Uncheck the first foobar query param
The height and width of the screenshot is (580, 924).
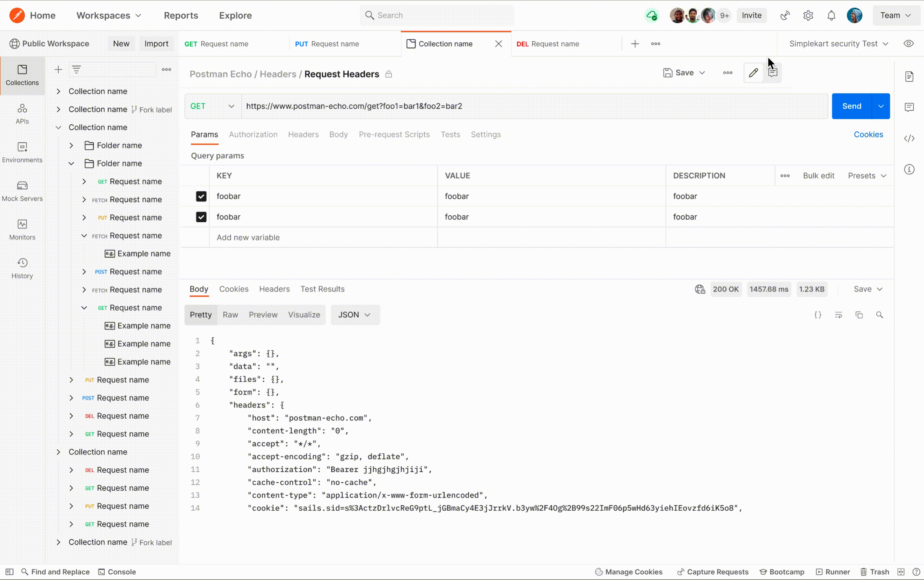click(x=201, y=196)
